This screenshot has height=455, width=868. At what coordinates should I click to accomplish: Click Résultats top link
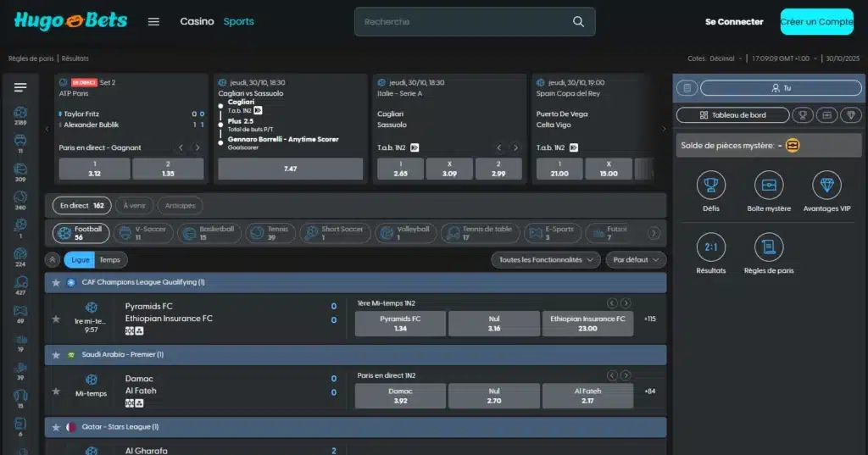click(x=75, y=58)
